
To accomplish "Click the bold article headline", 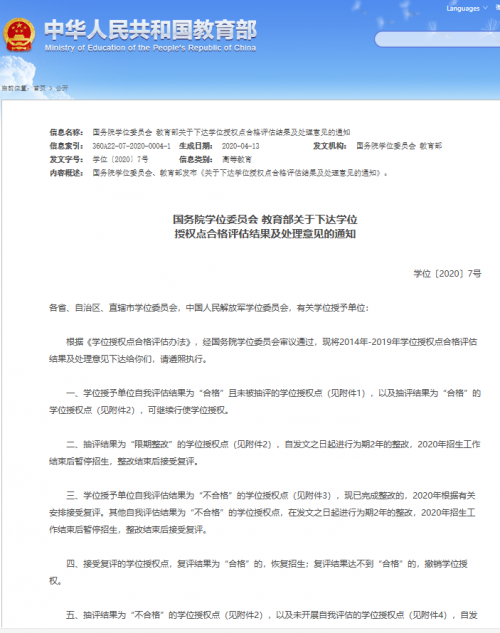I will (x=265, y=226).
